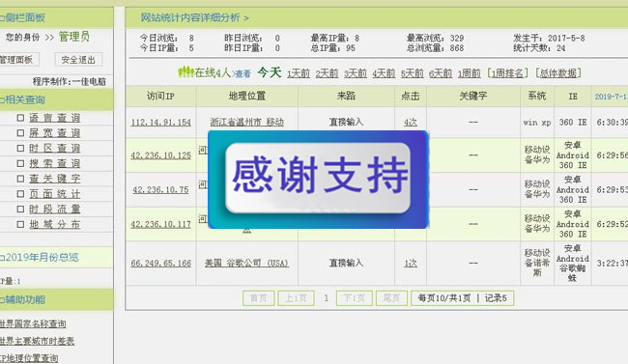The image size is (628, 364).
Task: Click the win xp system cell
Action: click(x=537, y=123)
